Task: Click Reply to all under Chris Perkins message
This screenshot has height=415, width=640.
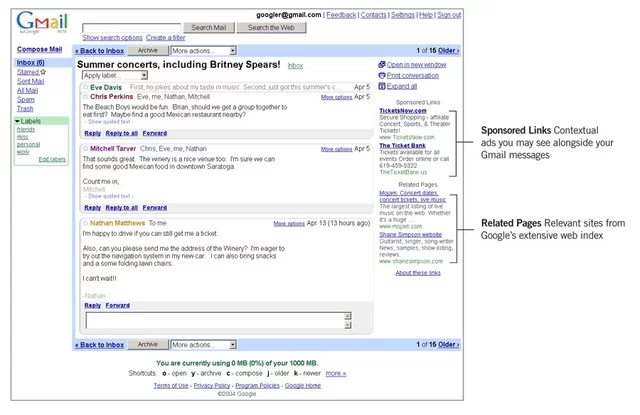Action: [122, 133]
